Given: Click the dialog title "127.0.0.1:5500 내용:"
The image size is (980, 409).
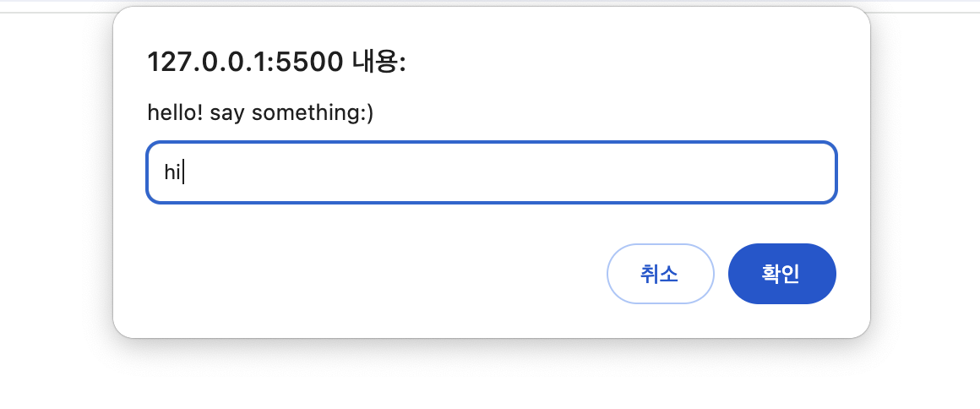Looking at the screenshot, I should pos(276,62).
